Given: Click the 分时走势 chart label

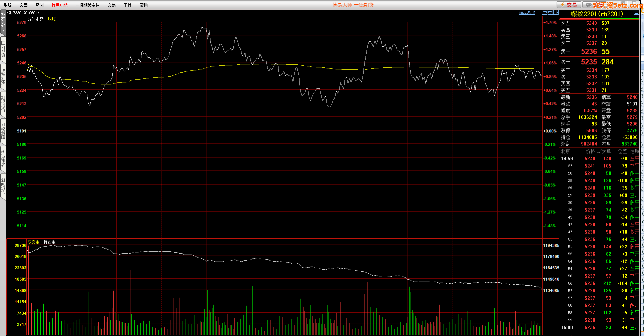Looking at the screenshot, I should point(36,19).
